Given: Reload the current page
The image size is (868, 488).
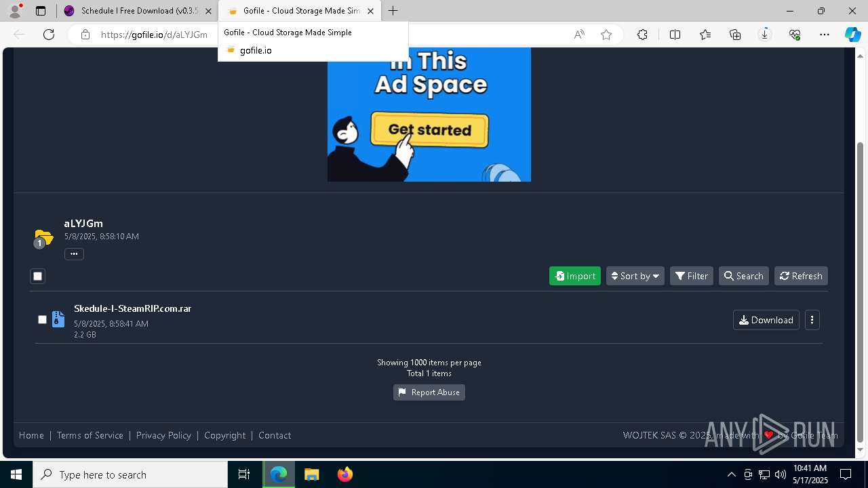Looking at the screenshot, I should click(x=49, y=35).
